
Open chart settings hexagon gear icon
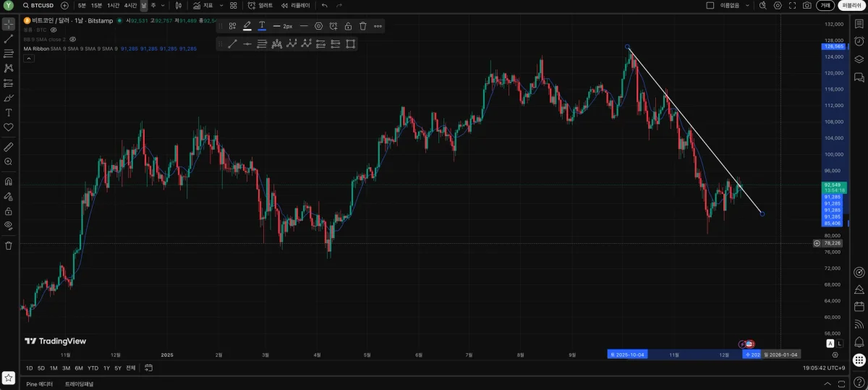point(778,5)
